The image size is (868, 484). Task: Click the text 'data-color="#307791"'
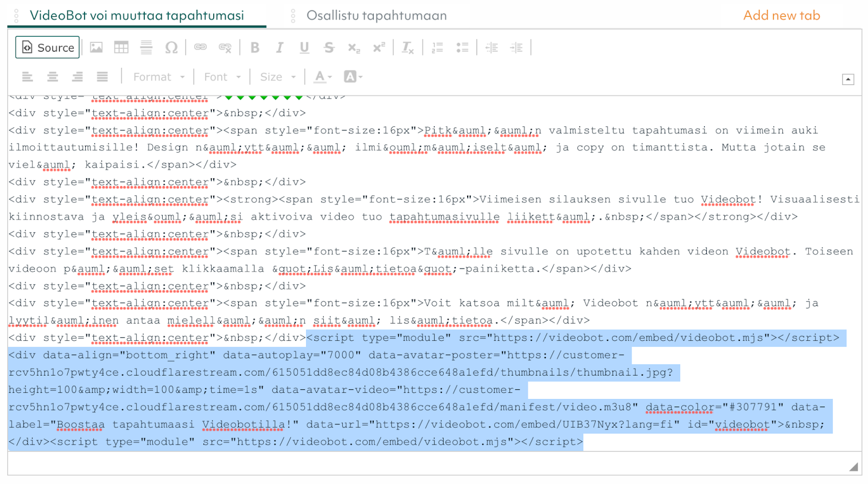[x=715, y=407]
